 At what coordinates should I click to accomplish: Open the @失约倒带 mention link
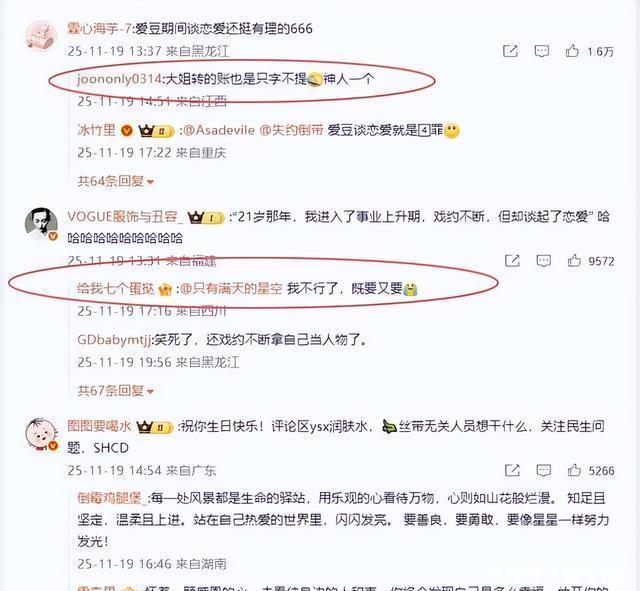(x=291, y=130)
